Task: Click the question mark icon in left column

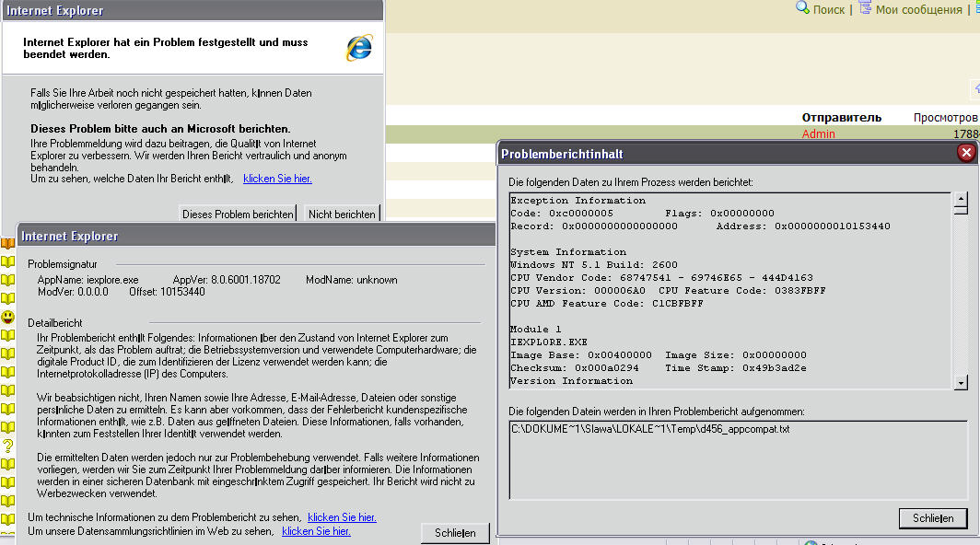Action: (x=7, y=446)
